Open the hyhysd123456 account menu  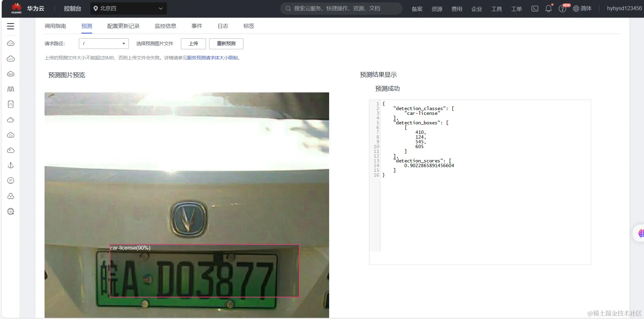[624, 8]
